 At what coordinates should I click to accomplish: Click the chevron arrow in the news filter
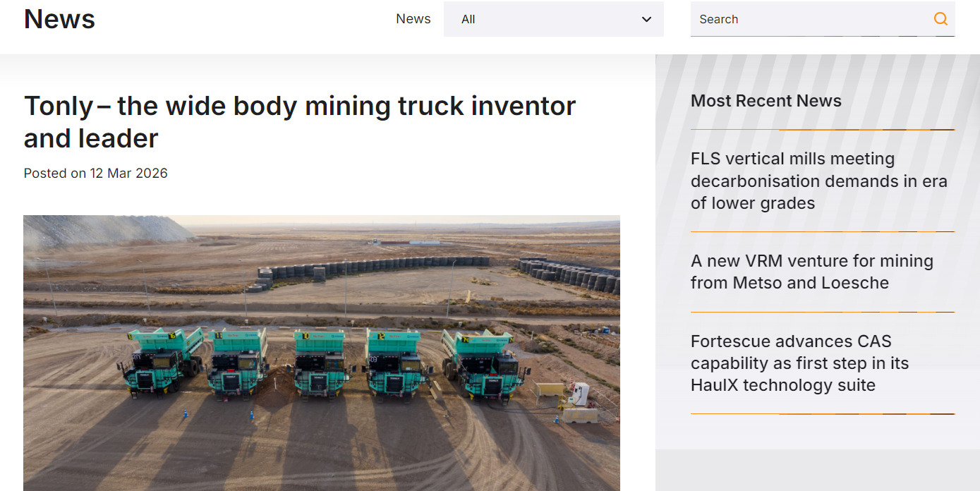(x=646, y=19)
